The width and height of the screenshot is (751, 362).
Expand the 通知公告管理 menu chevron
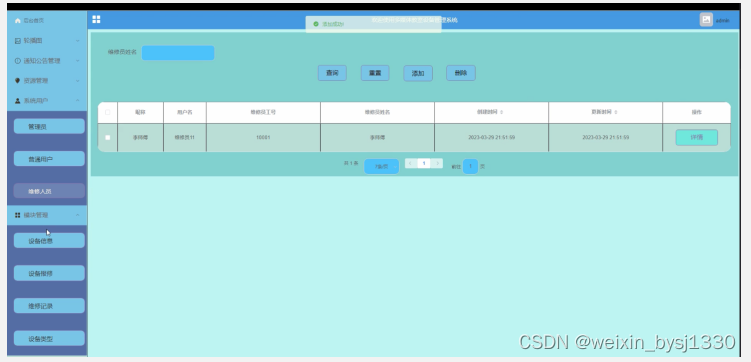pyautogui.click(x=78, y=61)
